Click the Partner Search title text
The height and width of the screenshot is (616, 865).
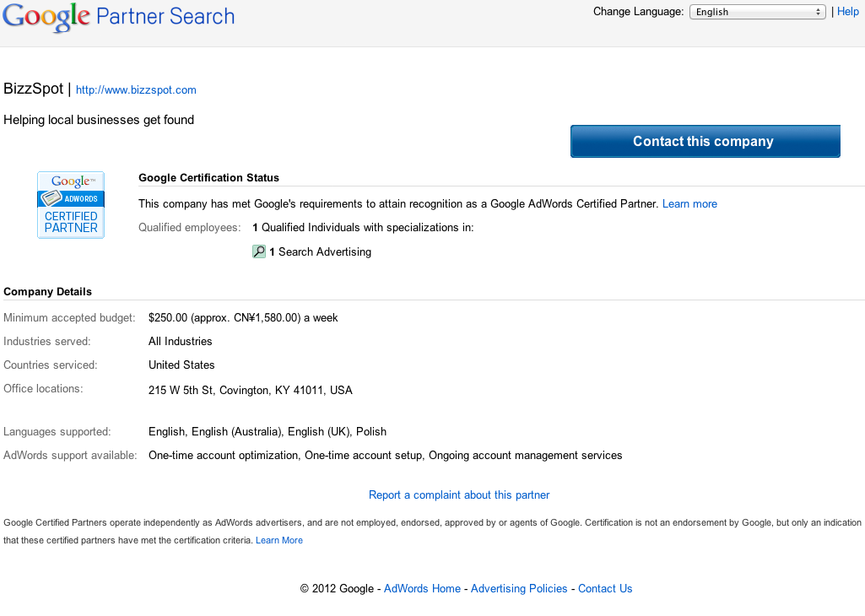tap(165, 17)
